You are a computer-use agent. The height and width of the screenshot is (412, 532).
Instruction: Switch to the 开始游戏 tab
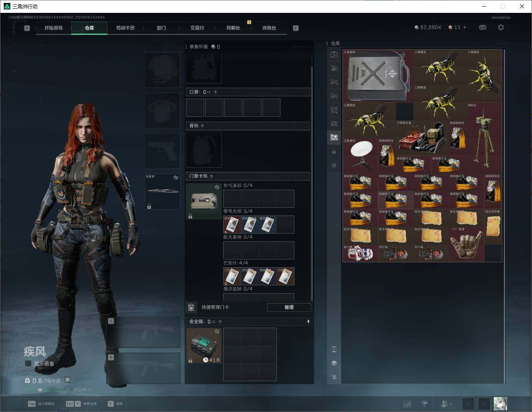(x=54, y=28)
